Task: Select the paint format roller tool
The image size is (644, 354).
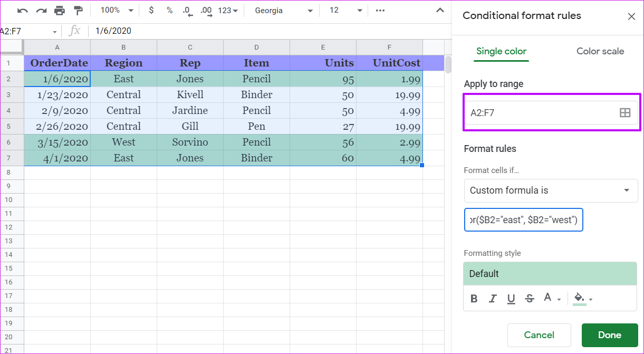Action: pos(78,11)
